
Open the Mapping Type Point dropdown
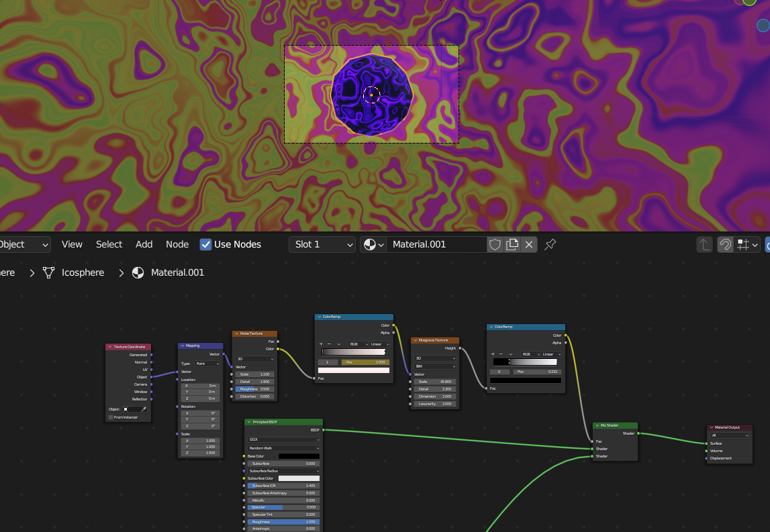pyautogui.click(x=207, y=364)
